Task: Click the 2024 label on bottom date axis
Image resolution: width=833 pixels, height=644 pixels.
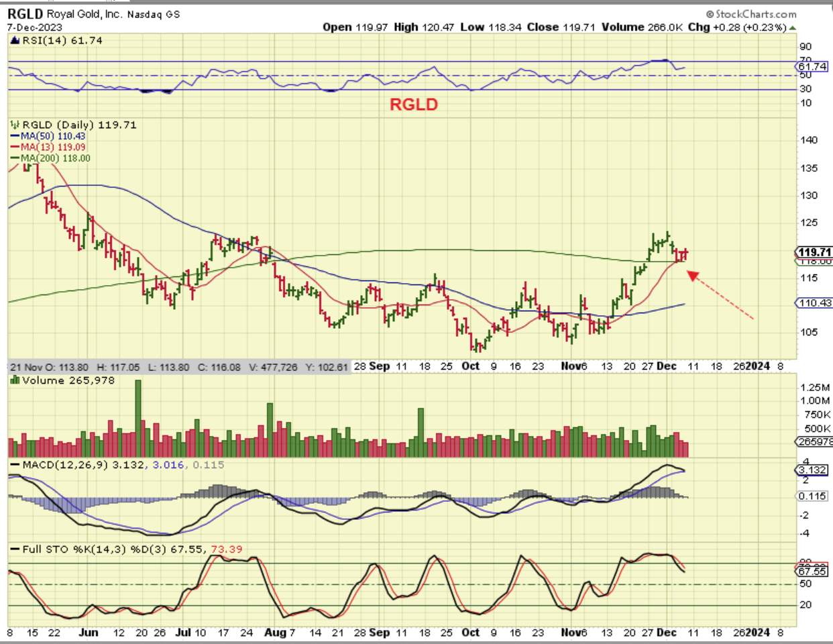Action: click(x=758, y=633)
